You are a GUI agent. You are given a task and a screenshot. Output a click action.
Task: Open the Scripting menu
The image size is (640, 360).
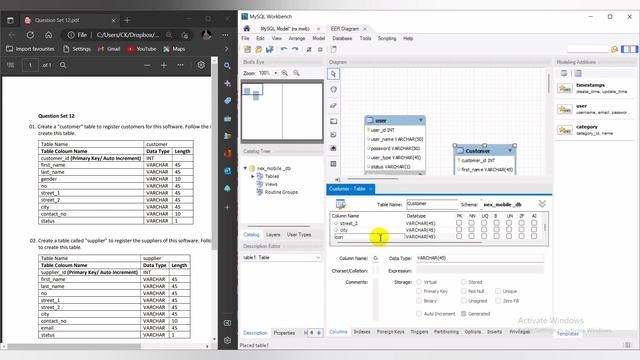[387, 38]
